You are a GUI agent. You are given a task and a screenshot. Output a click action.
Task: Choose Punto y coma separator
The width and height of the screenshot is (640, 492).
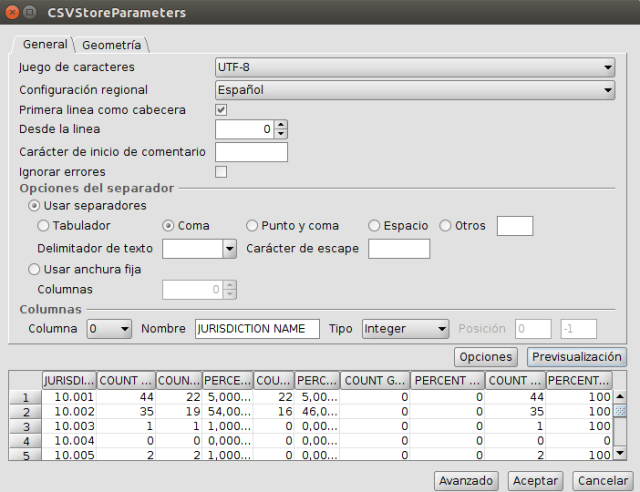253,226
